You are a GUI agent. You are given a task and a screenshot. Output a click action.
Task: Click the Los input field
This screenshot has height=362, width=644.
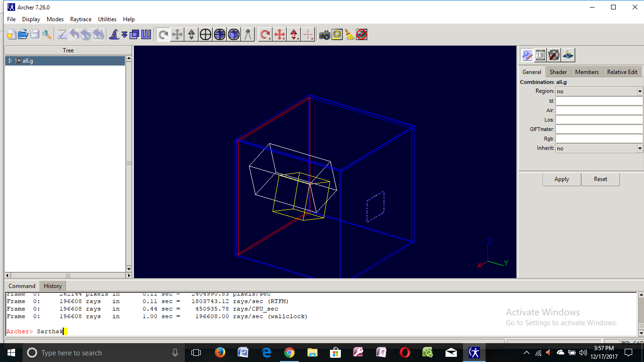coord(599,120)
